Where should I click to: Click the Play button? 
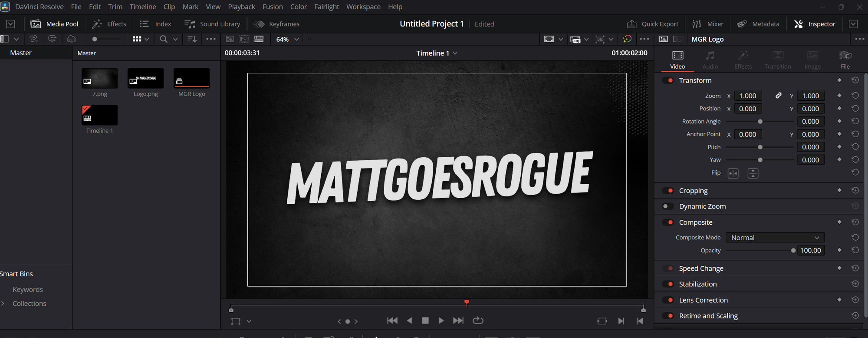coord(441,321)
